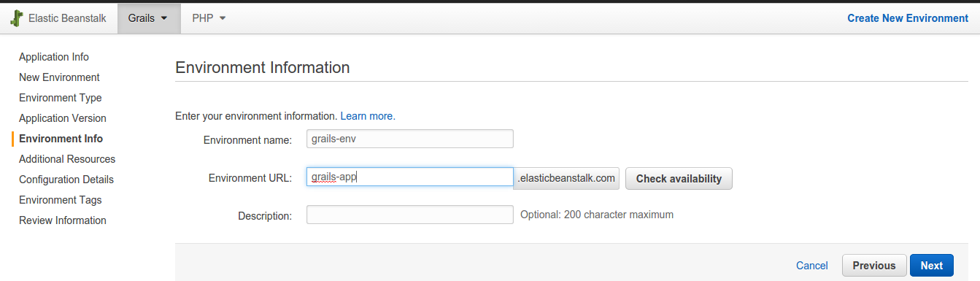980x281 pixels.
Task: Select New Environment in sidebar
Action: (59, 77)
